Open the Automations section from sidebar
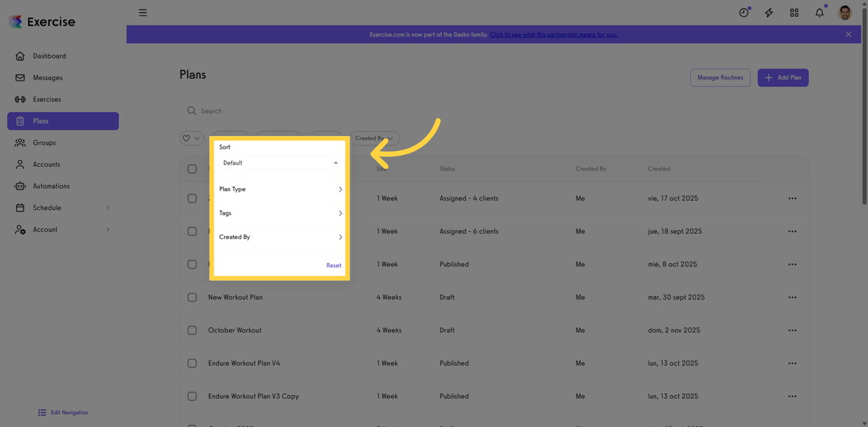This screenshot has width=868, height=427. point(51,186)
